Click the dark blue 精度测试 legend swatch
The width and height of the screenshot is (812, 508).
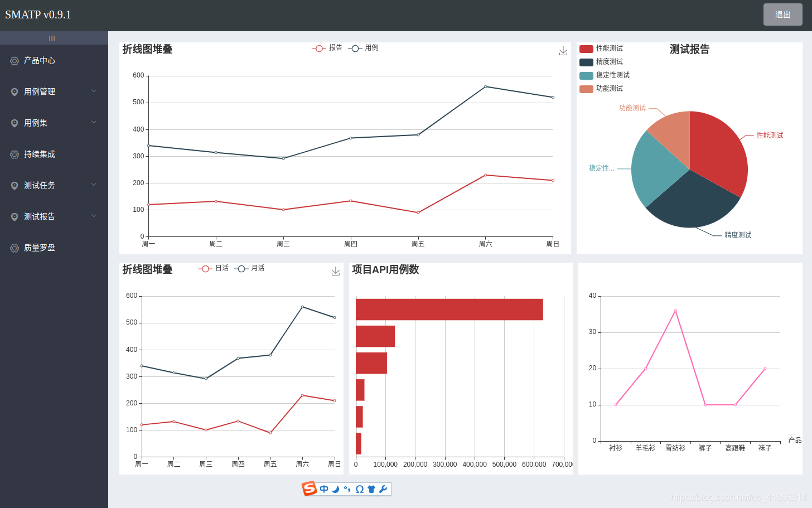pyautogui.click(x=586, y=62)
